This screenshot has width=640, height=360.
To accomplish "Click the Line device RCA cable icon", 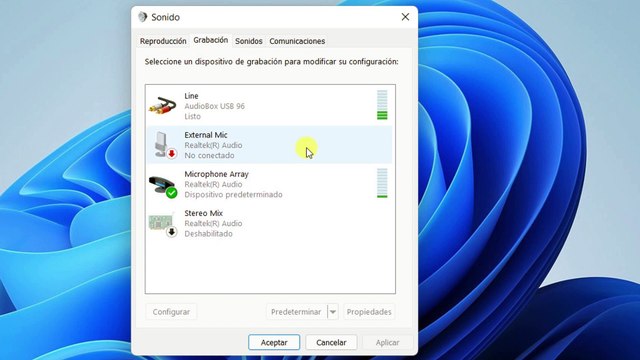I will (x=162, y=106).
